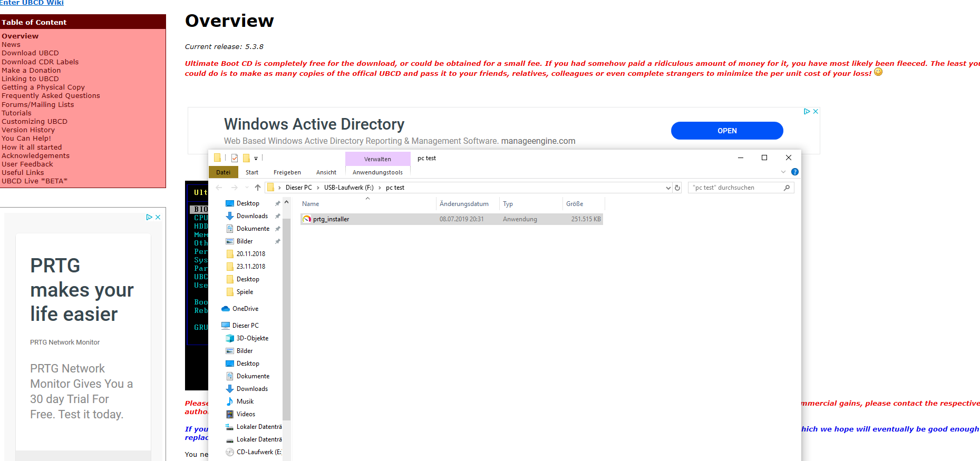The image size is (980, 461).
Task: Open Desktop in the quick access list
Action: click(248, 203)
